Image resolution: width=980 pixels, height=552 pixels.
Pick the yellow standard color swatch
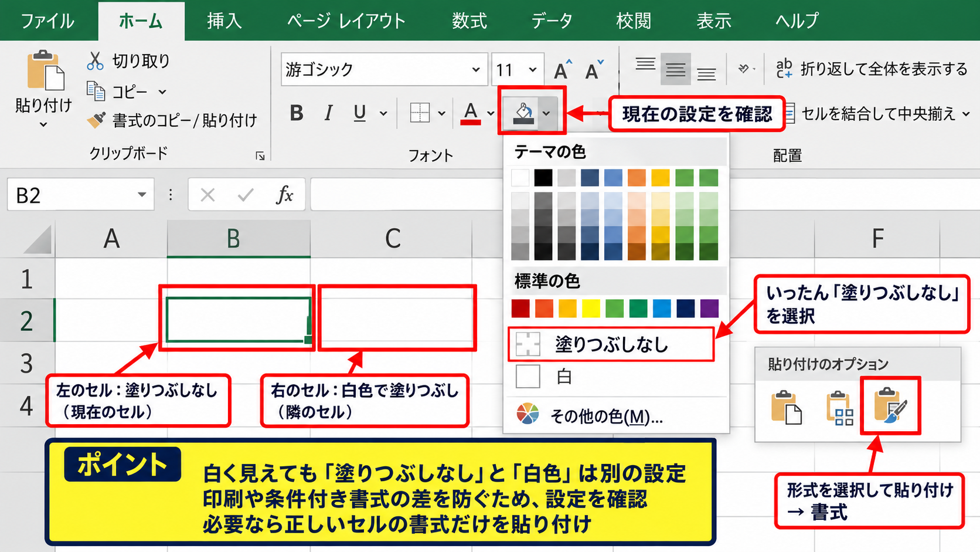pos(591,308)
